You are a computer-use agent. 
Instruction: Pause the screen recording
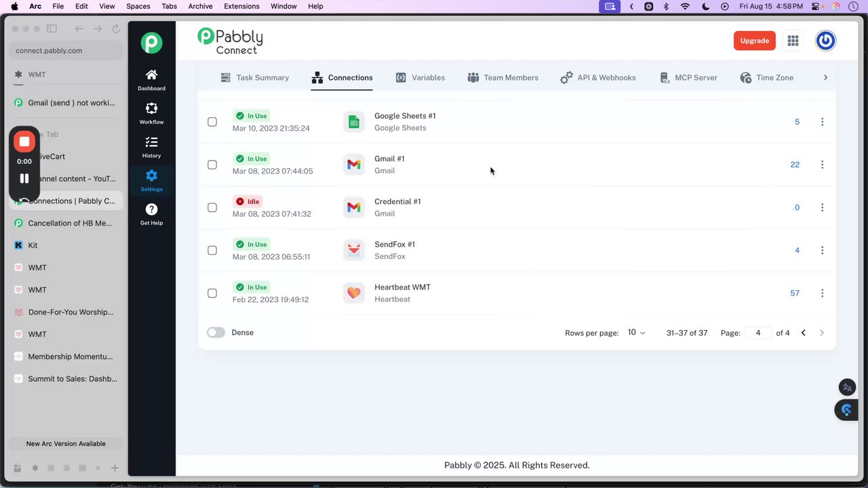click(x=24, y=178)
